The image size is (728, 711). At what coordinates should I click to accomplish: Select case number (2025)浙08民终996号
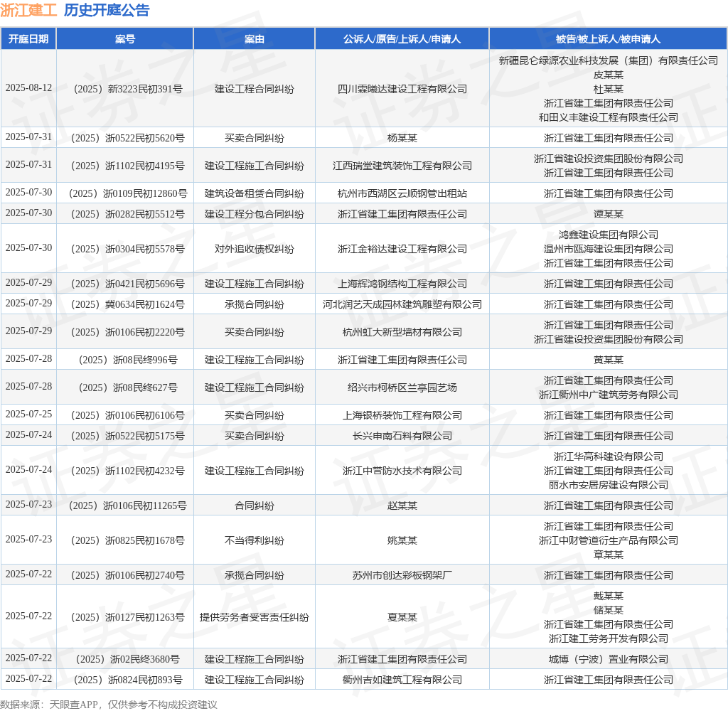pyautogui.click(x=128, y=360)
